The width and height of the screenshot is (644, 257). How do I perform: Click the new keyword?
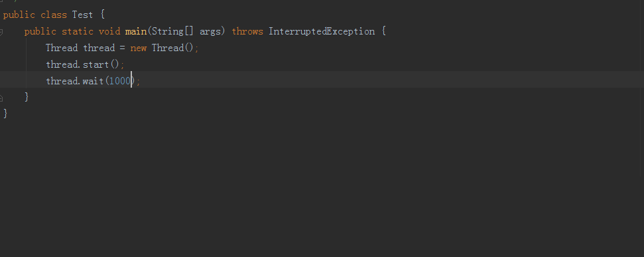139,48
